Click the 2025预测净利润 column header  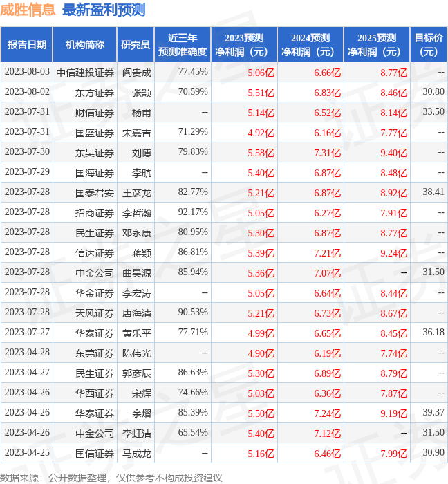pos(377,44)
